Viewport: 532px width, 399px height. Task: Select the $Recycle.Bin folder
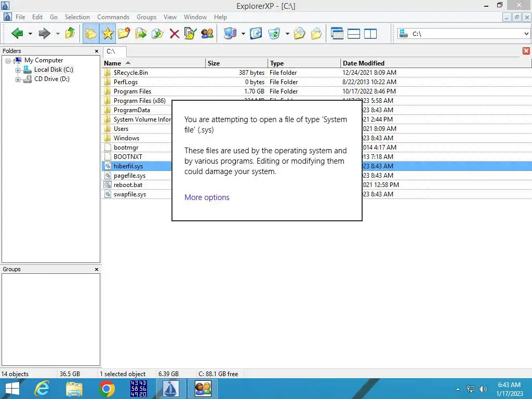pyautogui.click(x=130, y=73)
